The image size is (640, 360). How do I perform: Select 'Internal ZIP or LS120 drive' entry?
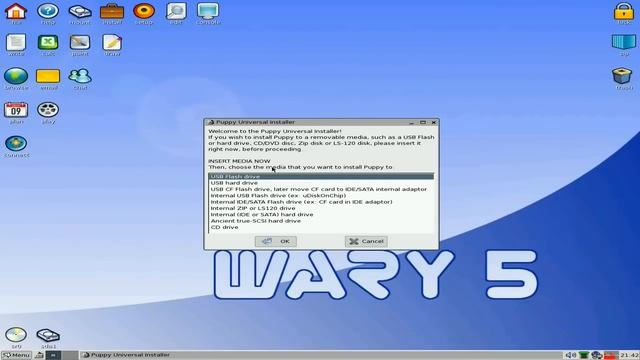click(321, 208)
